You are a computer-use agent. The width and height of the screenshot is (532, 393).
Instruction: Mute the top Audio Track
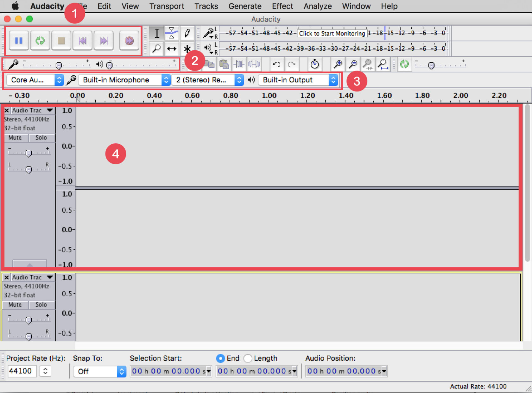click(x=15, y=138)
